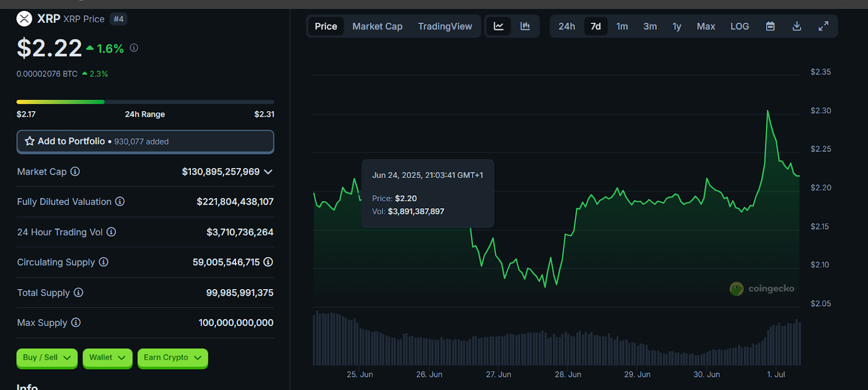Viewport: 868px width, 390px height.
Task: Click the $221,804,438,107 valuation value
Action: (235, 202)
